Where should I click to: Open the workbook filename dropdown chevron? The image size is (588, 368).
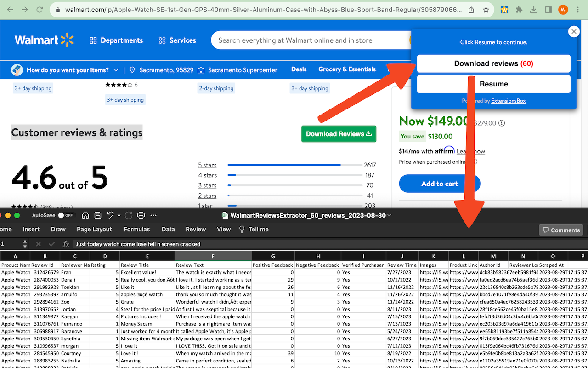click(390, 215)
